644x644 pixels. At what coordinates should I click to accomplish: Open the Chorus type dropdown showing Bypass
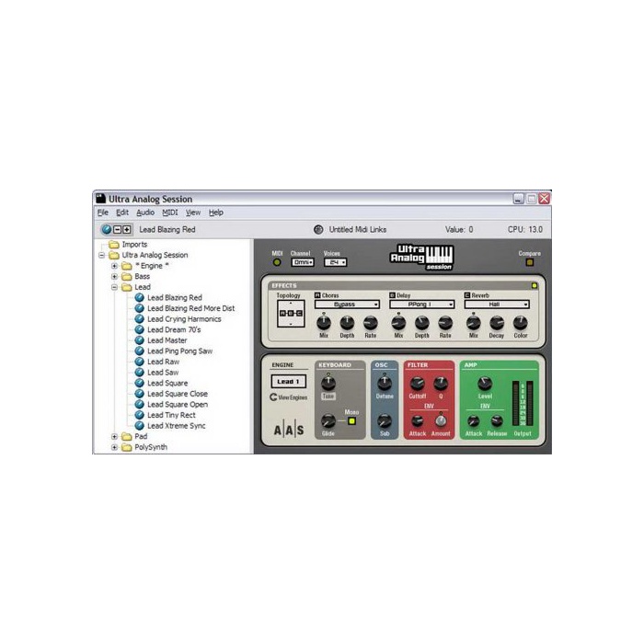(347, 304)
